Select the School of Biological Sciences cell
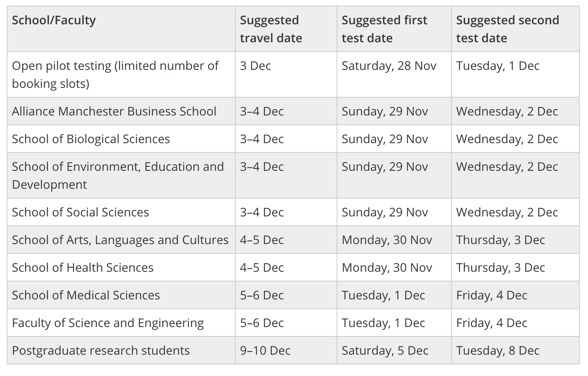Image resolution: width=588 pixels, height=376 pixels. coord(91,139)
